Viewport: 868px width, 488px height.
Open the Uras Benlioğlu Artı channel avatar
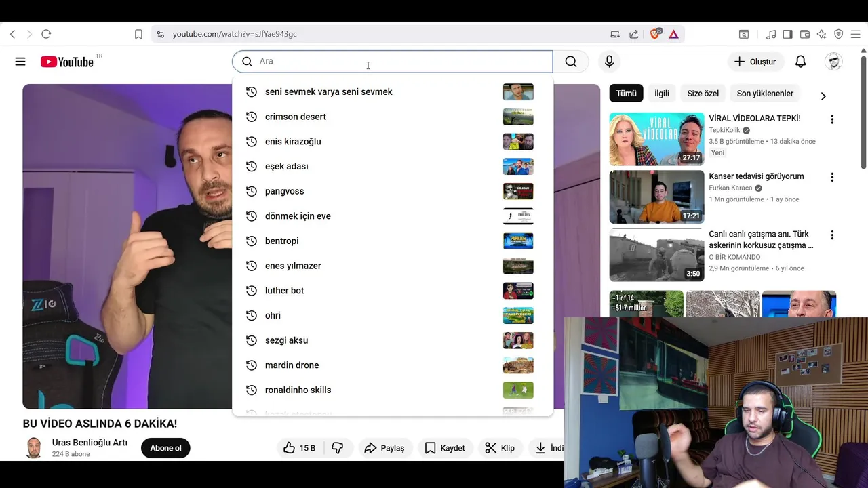click(x=33, y=448)
